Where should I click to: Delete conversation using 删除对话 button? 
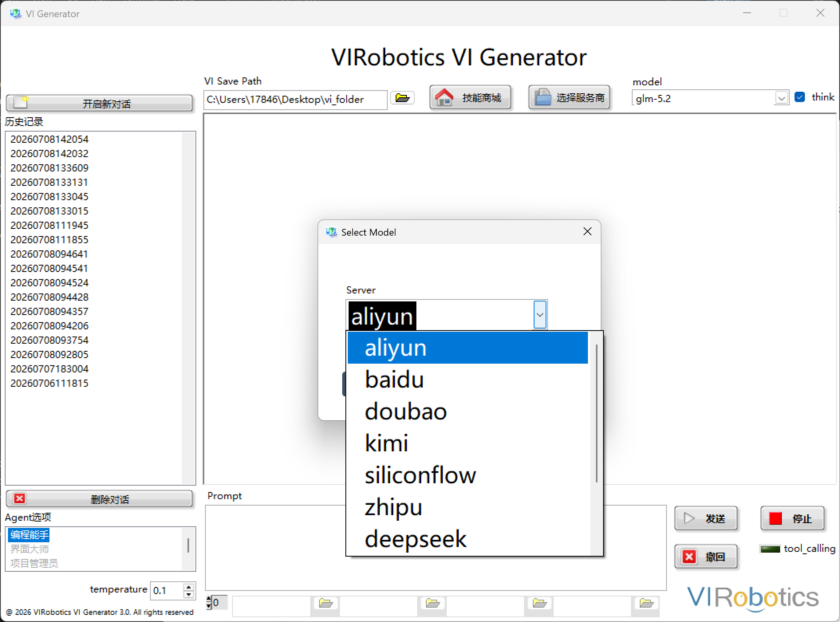[x=99, y=499]
